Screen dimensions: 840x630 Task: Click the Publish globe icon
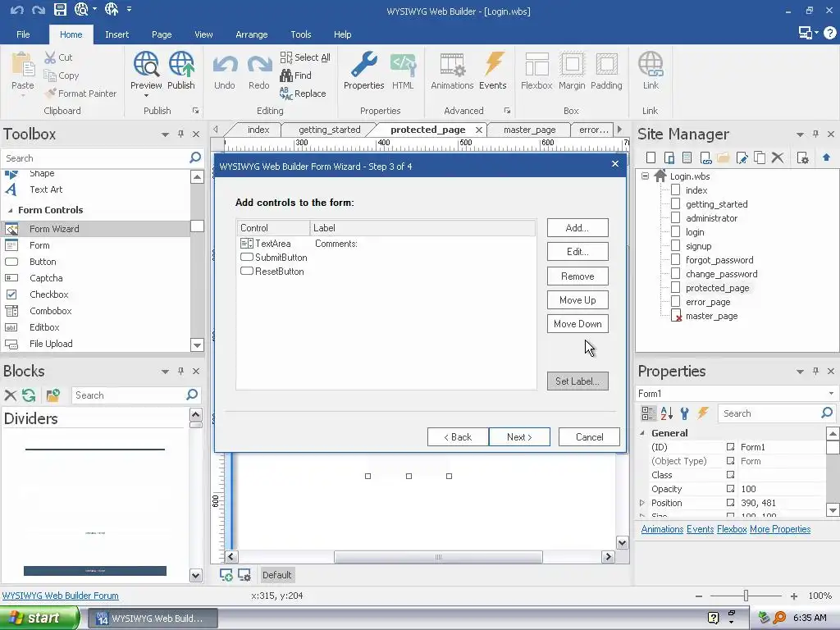click(x=181, y=65)
